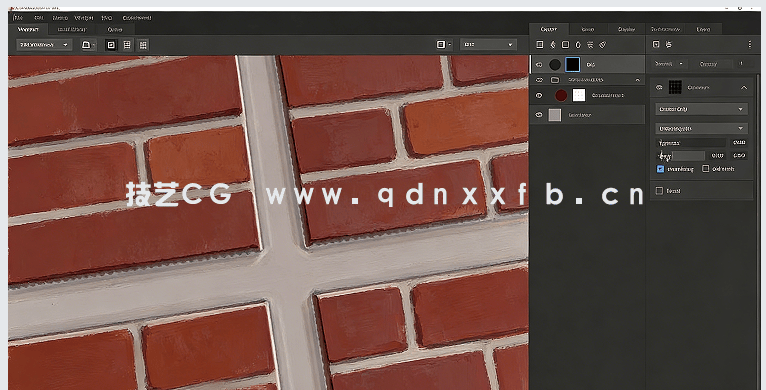Screen dimensions: 766x390
Task: Select the gray thumbnail of bottom layer
Action: coord(555,115)
